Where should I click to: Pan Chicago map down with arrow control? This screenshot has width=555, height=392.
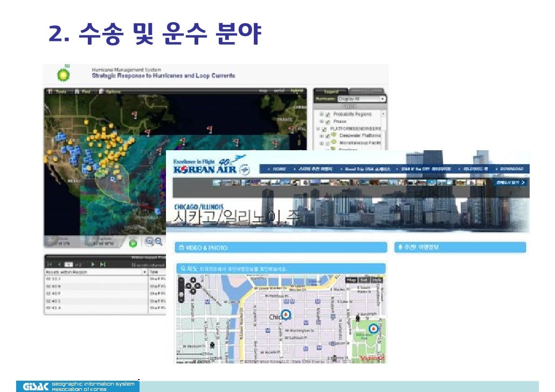pyautogui.click(x=193, y=291)
